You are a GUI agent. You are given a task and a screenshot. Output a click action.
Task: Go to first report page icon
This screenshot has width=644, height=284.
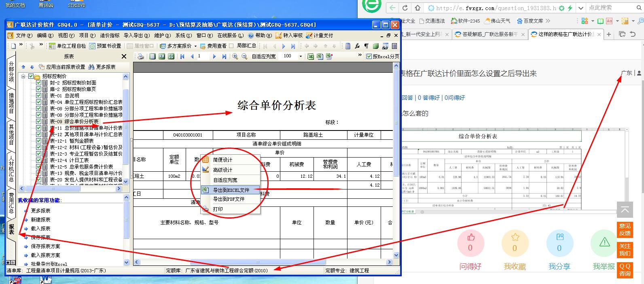click(182, 57)
